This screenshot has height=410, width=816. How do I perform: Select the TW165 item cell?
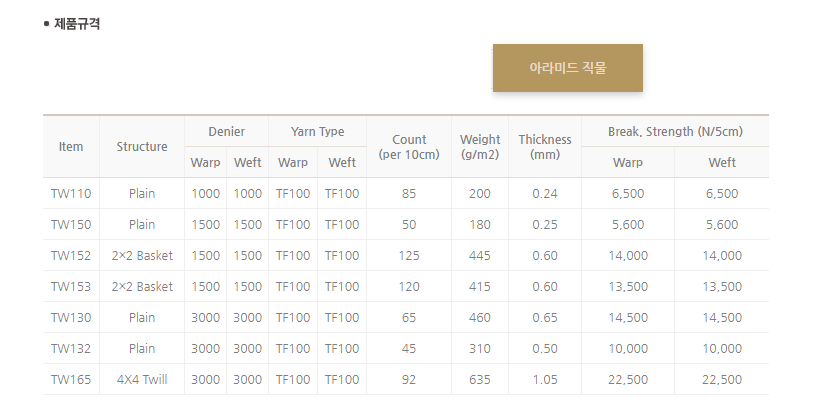click(71, 380)
